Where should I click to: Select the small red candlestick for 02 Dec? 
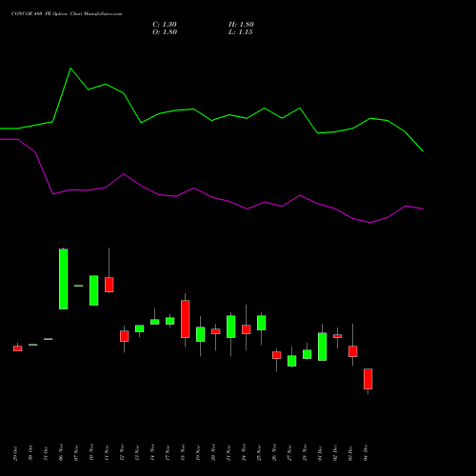(x=338, y=336)
